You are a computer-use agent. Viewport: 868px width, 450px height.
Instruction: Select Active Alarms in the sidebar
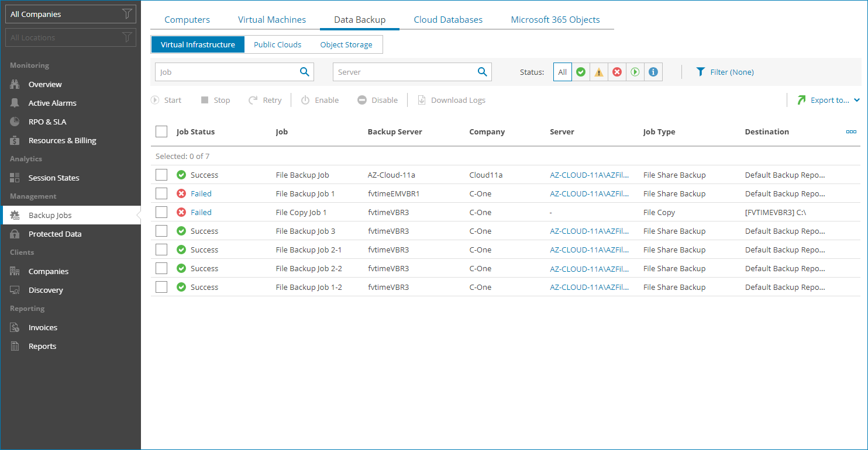click(53, 103)
